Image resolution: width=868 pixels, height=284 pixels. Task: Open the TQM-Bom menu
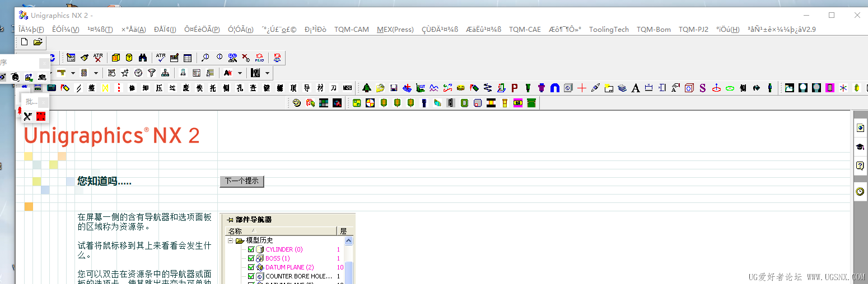pos(654,30)
